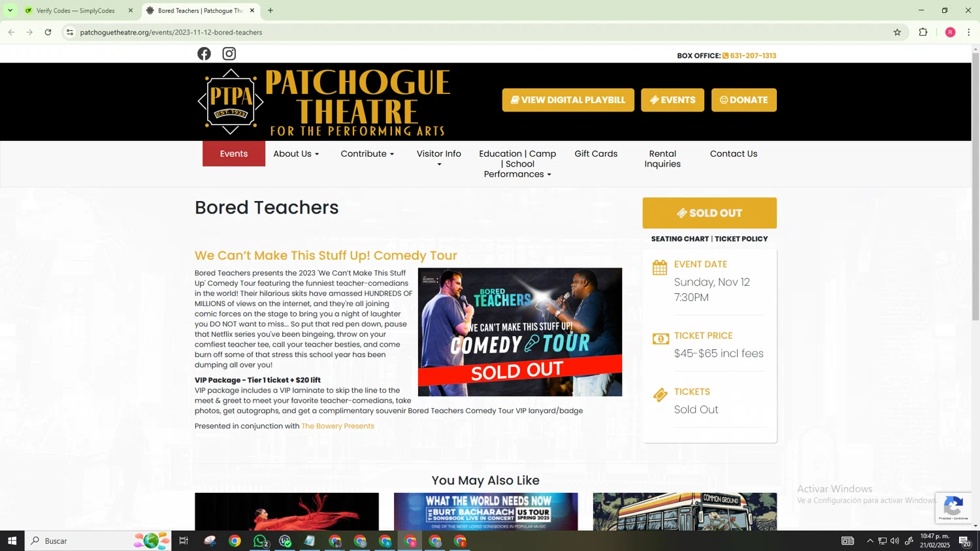Click the taskbar clock showing 10:47 p. m.

click(x=934, y=541)
